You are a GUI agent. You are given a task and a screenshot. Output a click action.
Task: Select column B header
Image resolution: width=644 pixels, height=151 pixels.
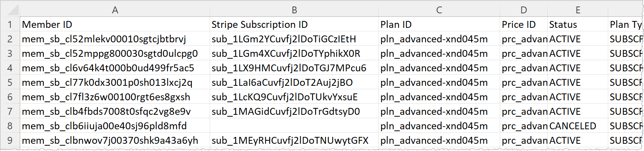click(294, 10)
